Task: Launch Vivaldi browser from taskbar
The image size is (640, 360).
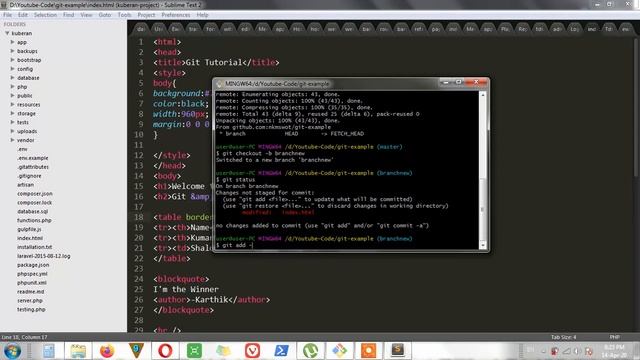Action: point(252,351)
